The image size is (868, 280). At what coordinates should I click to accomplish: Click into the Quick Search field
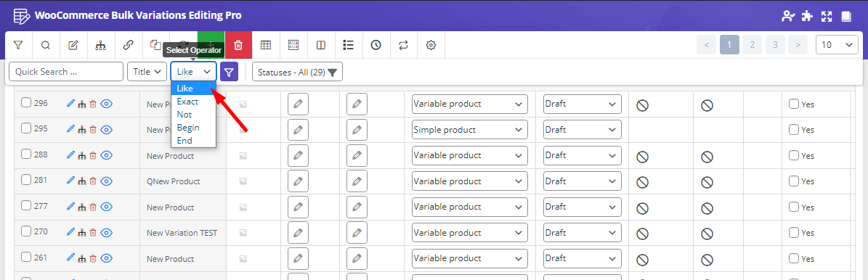(x=66, y=71)
